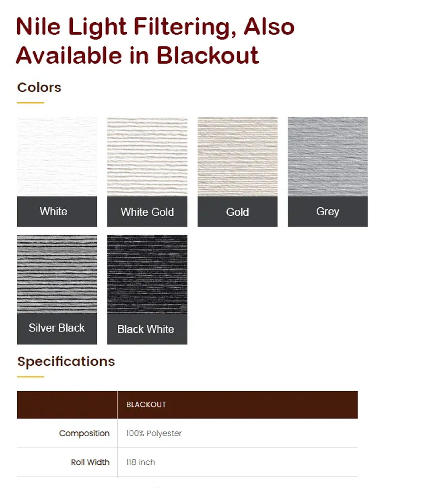Click the Composition row label
Screen dimensions: 441x504
pyautogui.click(x=84, y=433)
